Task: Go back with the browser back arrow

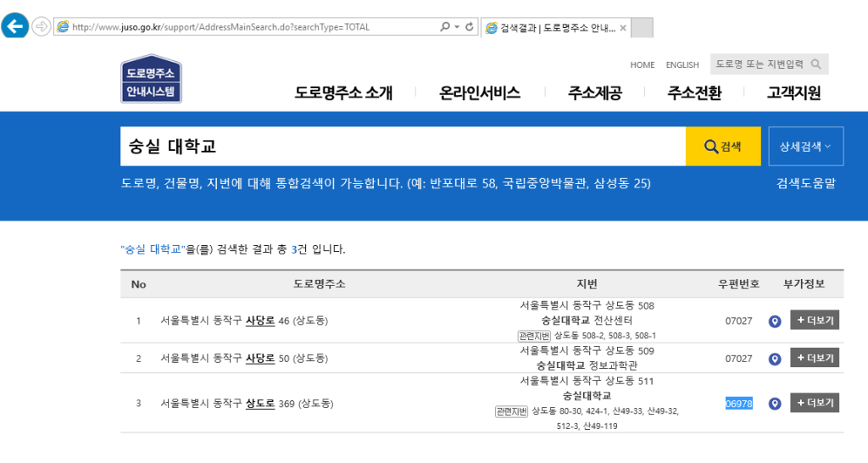Action: (x=15, y=25)
